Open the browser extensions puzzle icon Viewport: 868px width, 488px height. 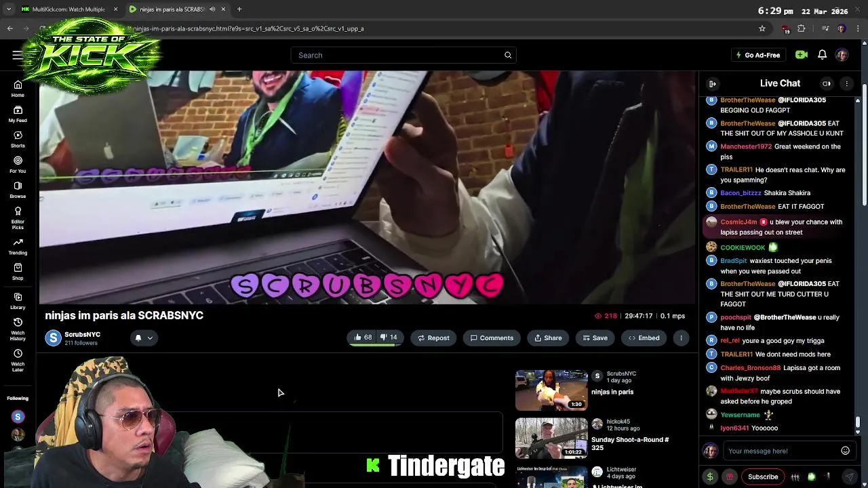(801, 28)
